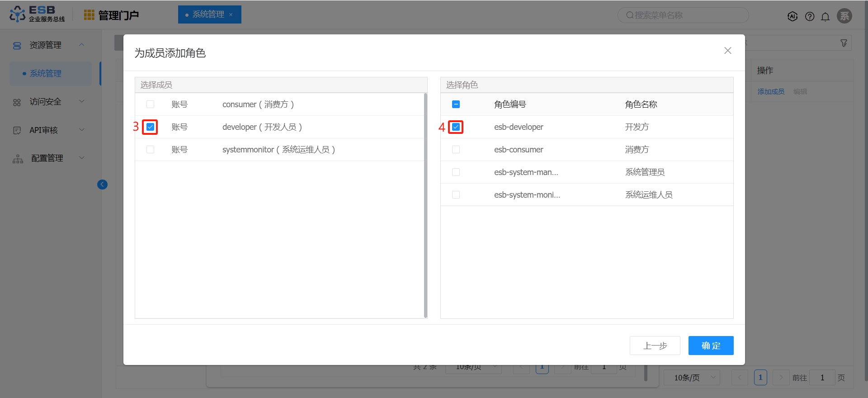Switch to the 系统管理 tab

point(210,14)
